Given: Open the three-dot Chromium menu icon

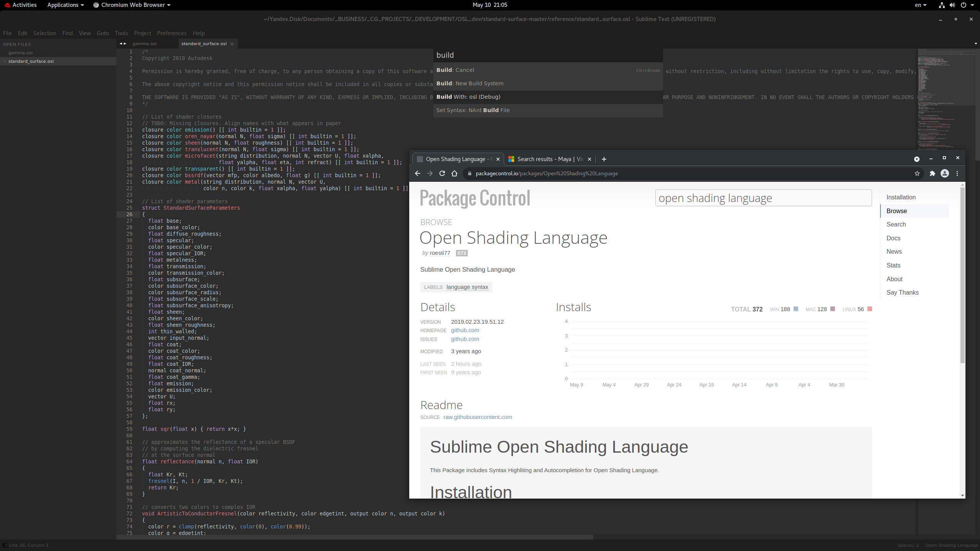Looking at the screenshot, I should tap(957, 173).
